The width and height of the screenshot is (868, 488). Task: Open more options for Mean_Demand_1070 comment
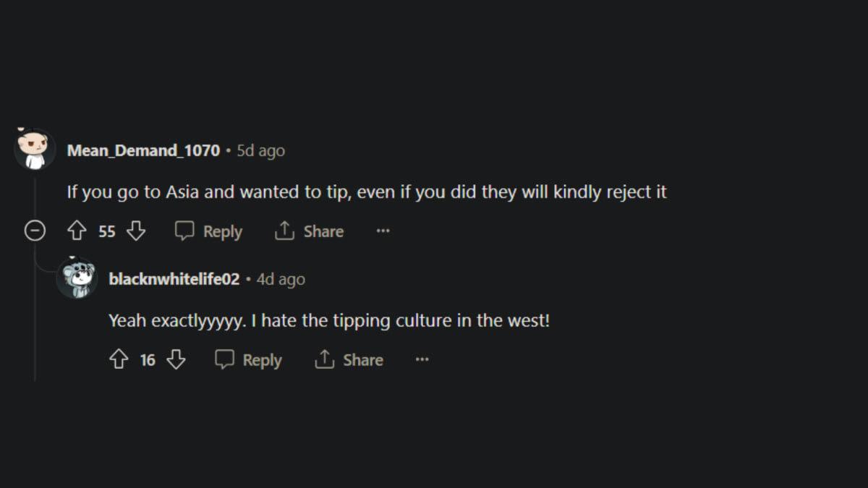[x=383, y=231]
